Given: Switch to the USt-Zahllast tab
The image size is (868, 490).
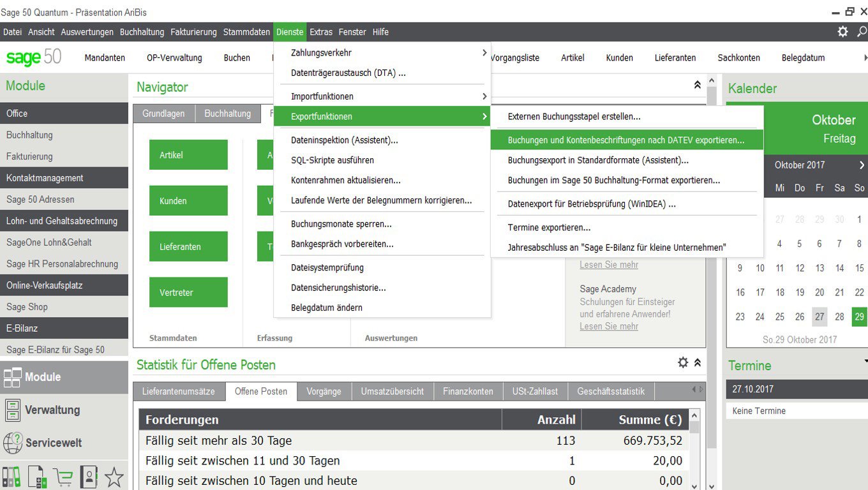Looking at the screenshot, I should [x=535, y=392].
